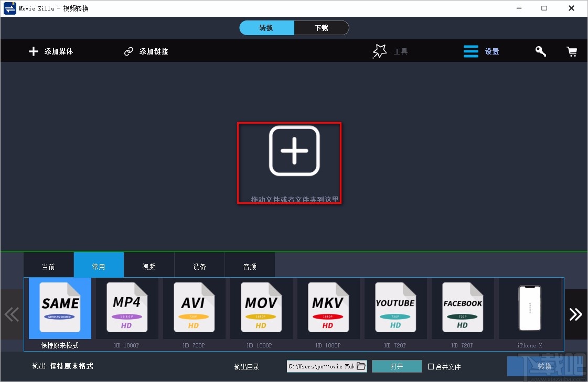Open the 设备 presets tab

199,265
